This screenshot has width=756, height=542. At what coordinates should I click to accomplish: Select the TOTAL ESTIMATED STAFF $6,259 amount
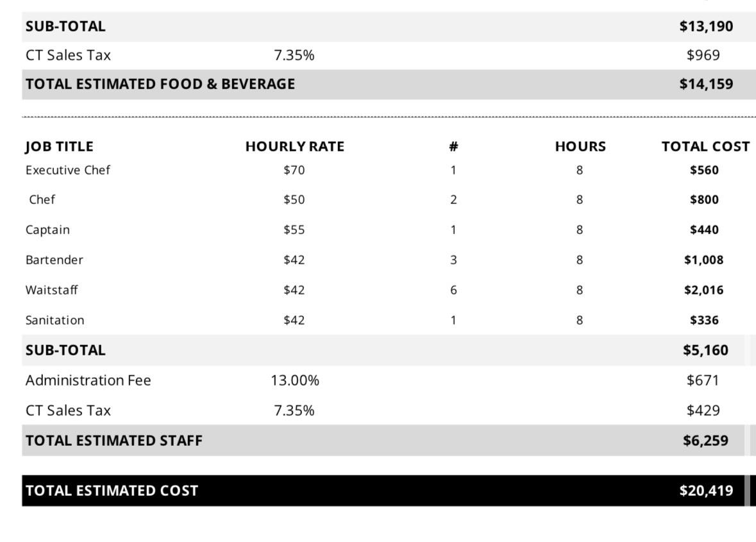(x=705, y=441)
